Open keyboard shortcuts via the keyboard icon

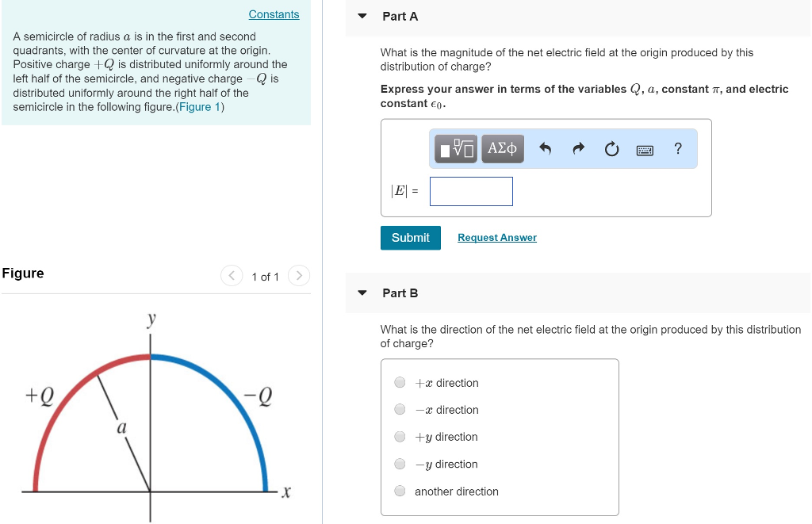point(644,148)
